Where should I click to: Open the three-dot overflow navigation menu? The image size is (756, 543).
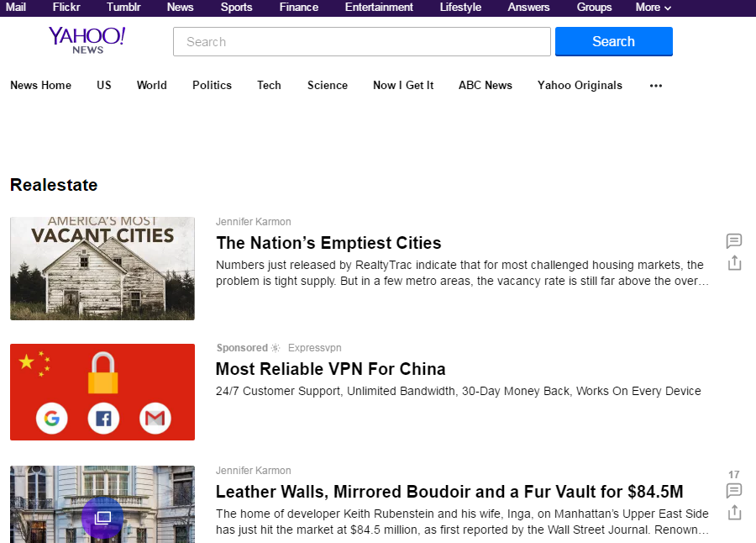pyautogui.click(x=656, y=86)
